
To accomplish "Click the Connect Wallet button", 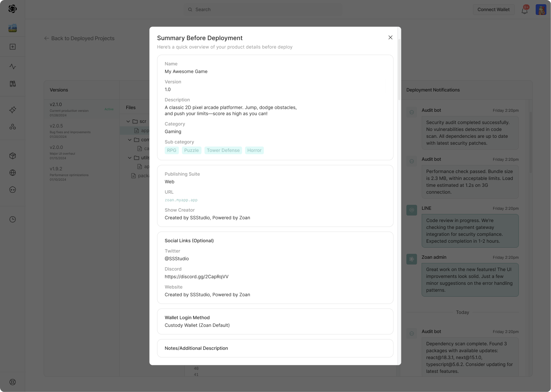I will (494, 10).
